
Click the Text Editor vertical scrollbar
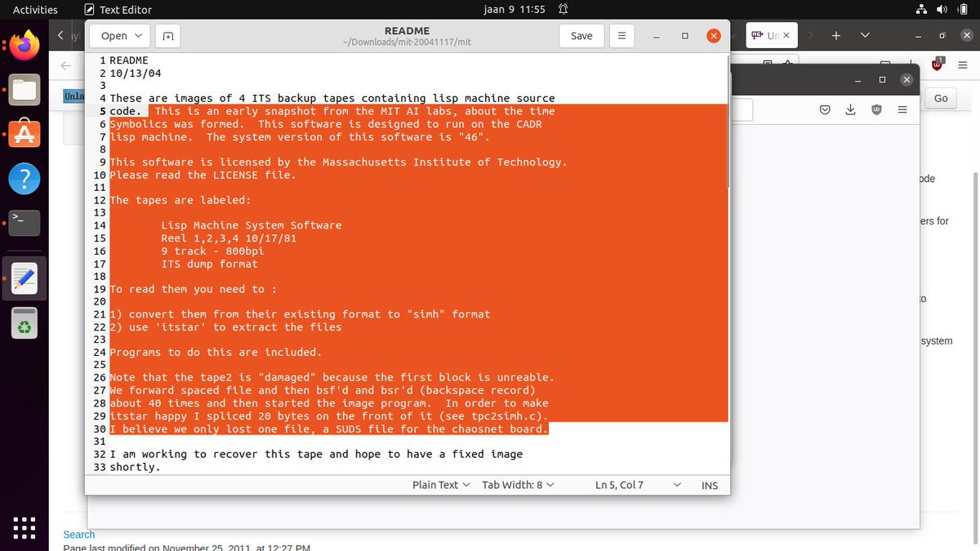point(728,122)
